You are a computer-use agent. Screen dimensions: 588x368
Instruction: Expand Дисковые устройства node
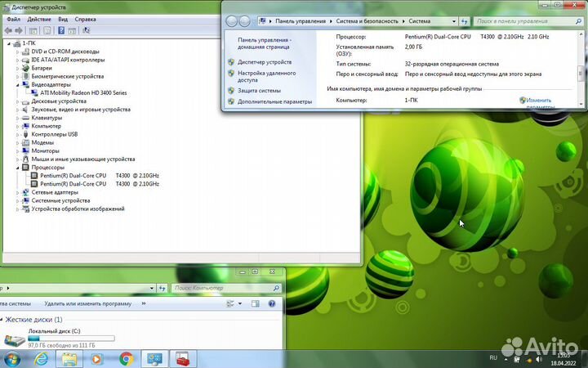coord(17,101)
